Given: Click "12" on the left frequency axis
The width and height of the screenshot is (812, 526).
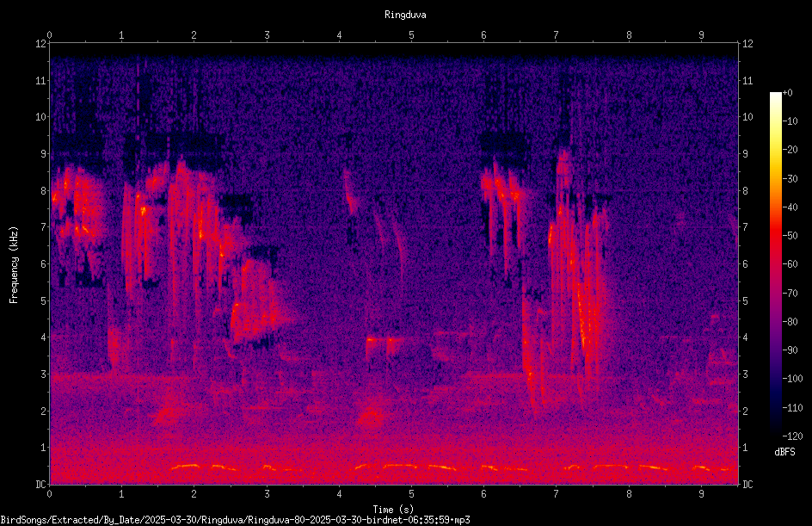Looking at the screenshot, I should (41, 44).
